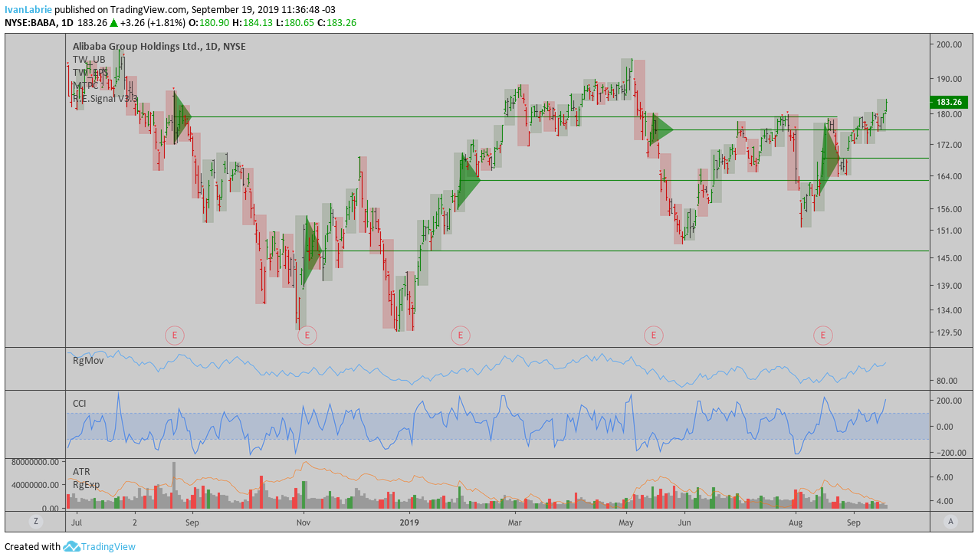The width and height of the screenshot is (978, 560).
Task: Click the MTPC indicator label
Action: coord(86,86)
